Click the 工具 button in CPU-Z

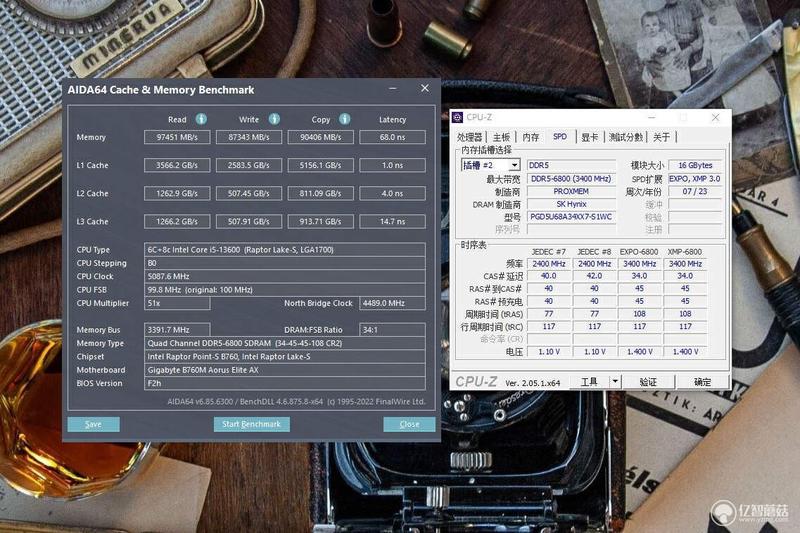pyautogui.click(x=589, y=382)
